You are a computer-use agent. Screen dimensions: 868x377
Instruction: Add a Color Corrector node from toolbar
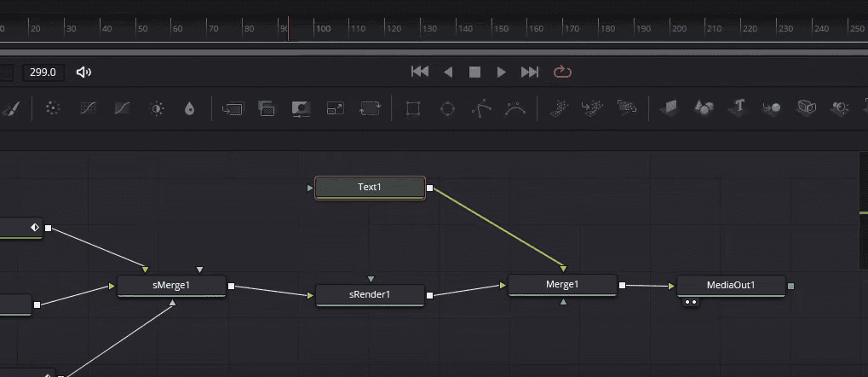tap(53, 108)
